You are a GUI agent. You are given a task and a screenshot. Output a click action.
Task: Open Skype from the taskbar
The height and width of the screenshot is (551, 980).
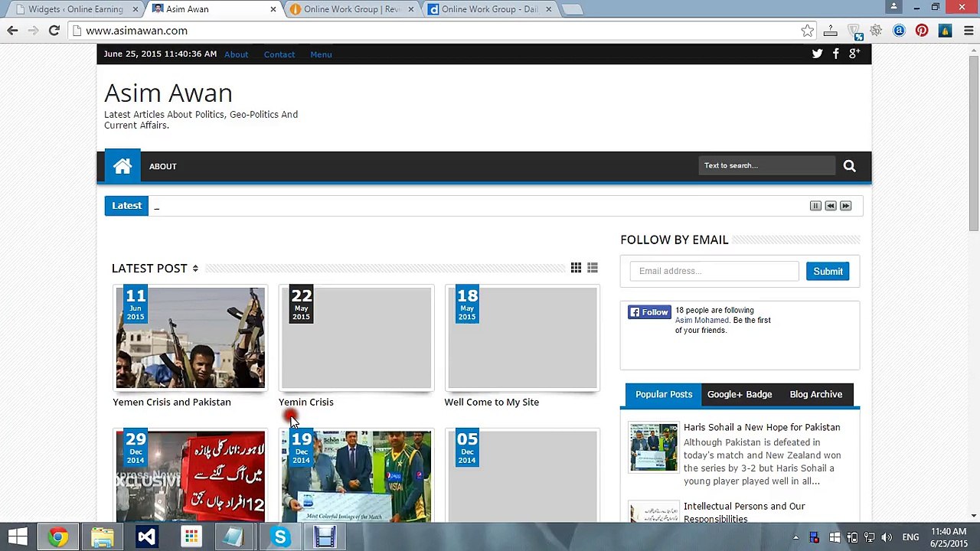click(280, 537)
